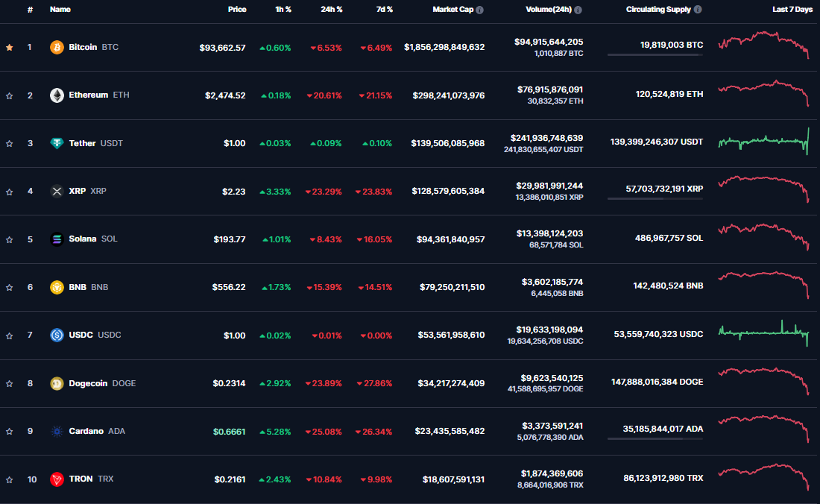Click the TRON logo icon
Screen dimensions: 820x504
click(x=57, y=479)
